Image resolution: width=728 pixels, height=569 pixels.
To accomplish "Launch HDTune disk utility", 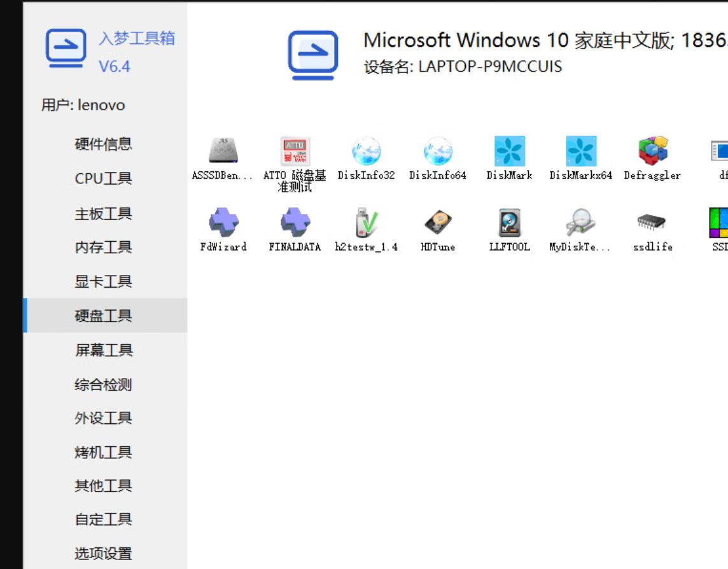I will point(438,223).
